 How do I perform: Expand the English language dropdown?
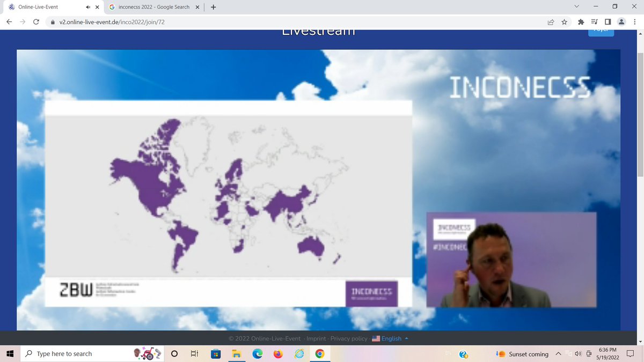coord(390,338)
